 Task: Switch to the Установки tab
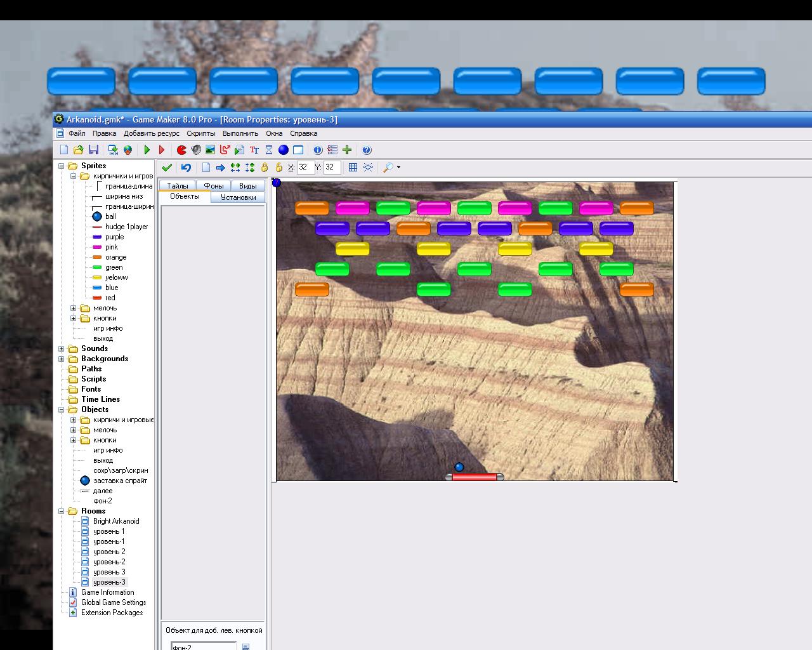tap(239, 197)
